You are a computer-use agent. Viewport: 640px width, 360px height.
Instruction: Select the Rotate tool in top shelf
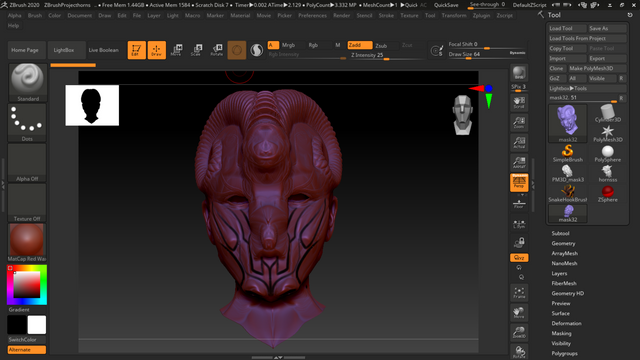[217, 50]
